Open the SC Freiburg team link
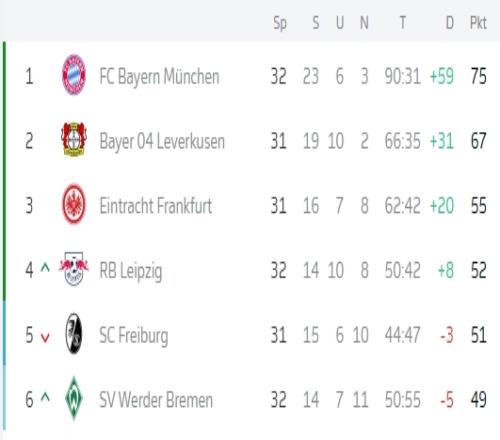The image size is (500, 440). pyautogui.click(x=134, y=335)
